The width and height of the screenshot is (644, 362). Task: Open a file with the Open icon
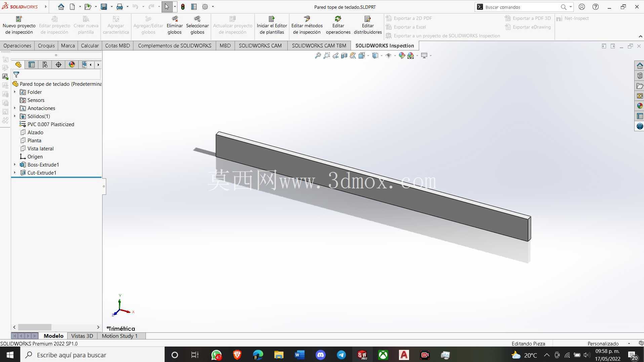pos(88,7)
